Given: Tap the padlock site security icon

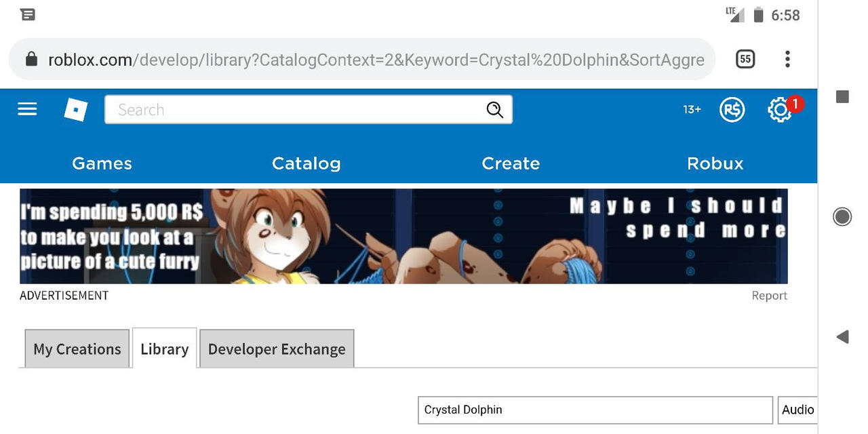Looking at the screenshot, I should [31, 60].
